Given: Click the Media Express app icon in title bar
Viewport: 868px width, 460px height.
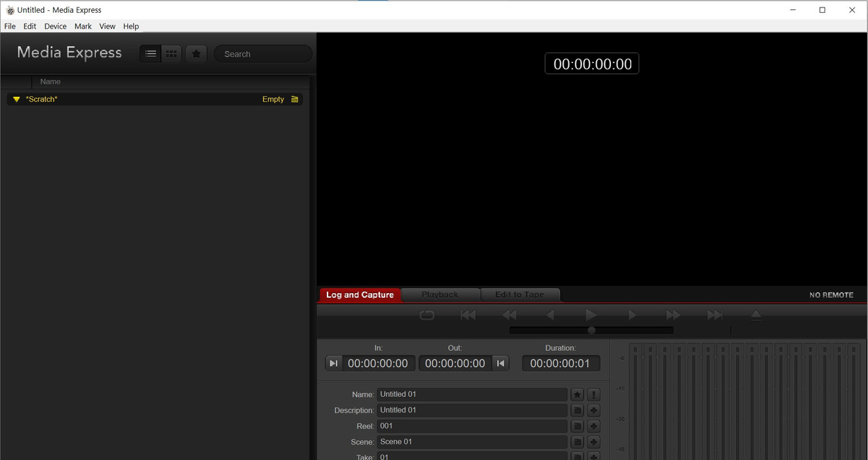Looking at the screenshot, I should 10,10.
